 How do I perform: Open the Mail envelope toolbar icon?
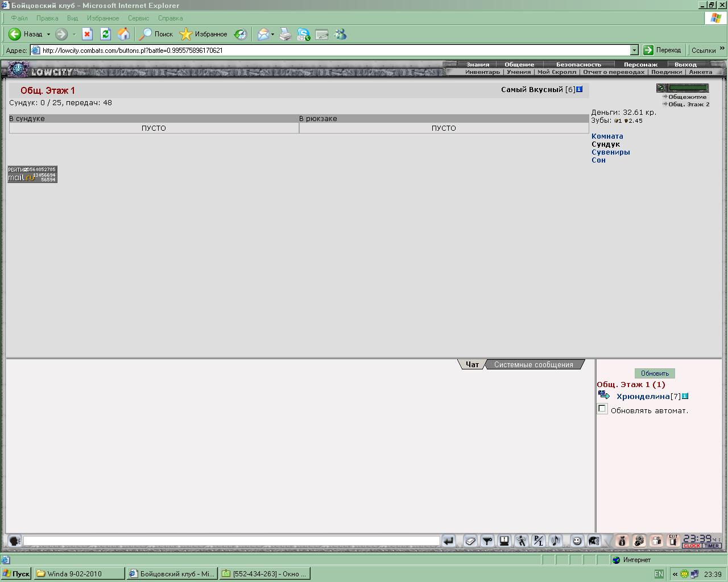(263, 34)
